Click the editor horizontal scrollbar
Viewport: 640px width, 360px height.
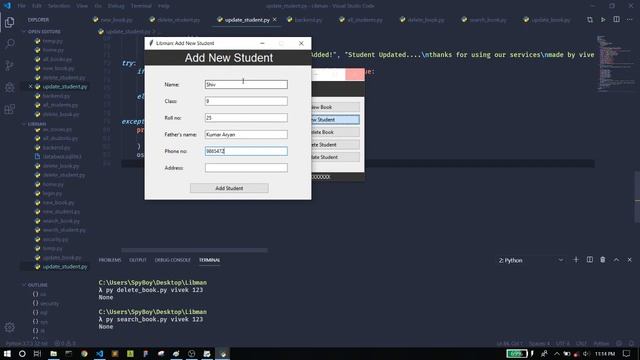(194, 250)
